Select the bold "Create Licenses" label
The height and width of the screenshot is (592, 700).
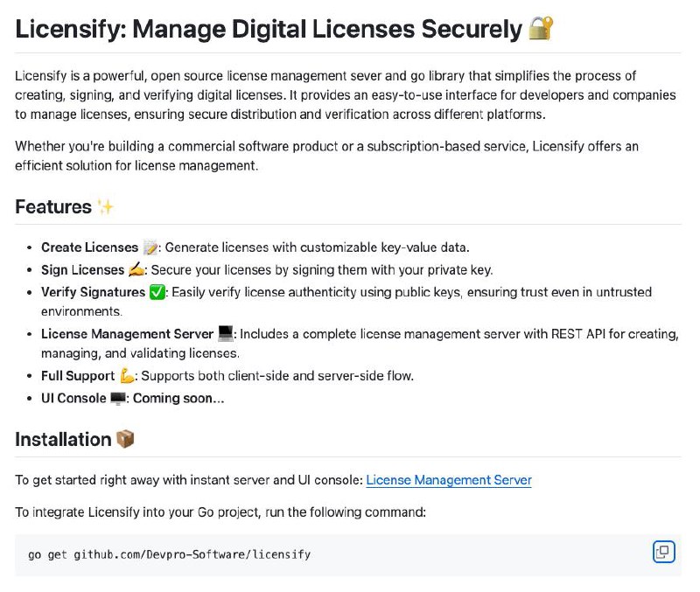click(90, 247)
